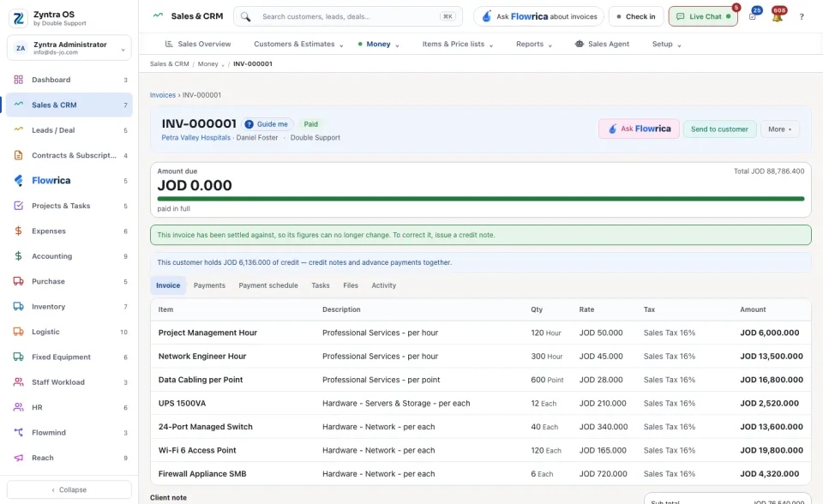Click the green paid-in-full progress bar
This screenshot has height=504, width=823.
481,199
